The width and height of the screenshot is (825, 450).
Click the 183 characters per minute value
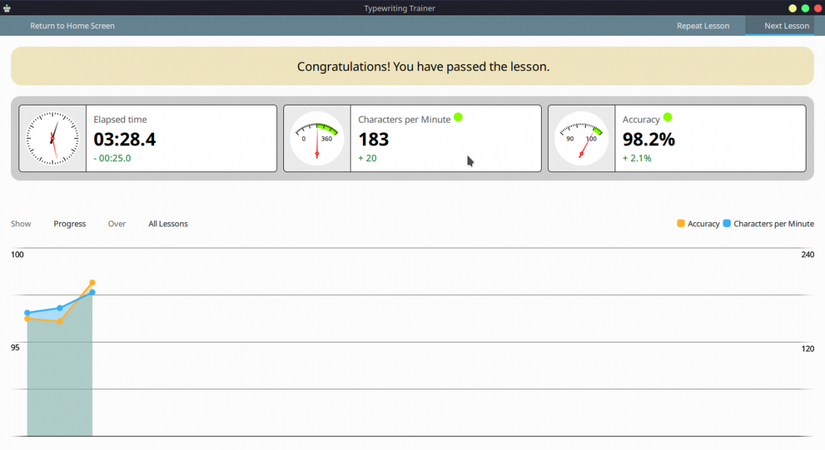[x=374, y=139]
